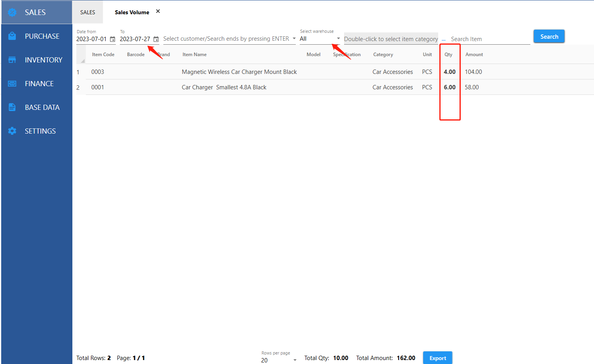Click the PURCHASE shopping bag icon
Image resolution: width=594 pixels, height=364 pixels.
point(12,36)
